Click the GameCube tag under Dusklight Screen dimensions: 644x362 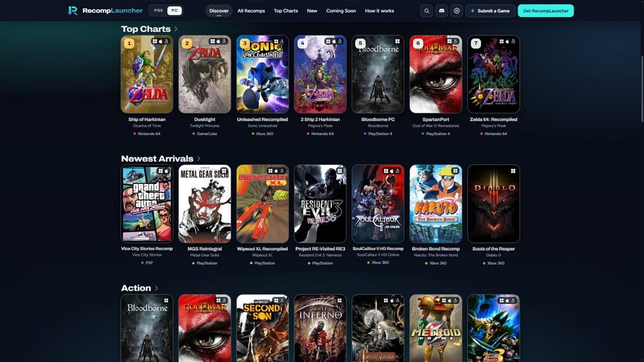point(204,134)
